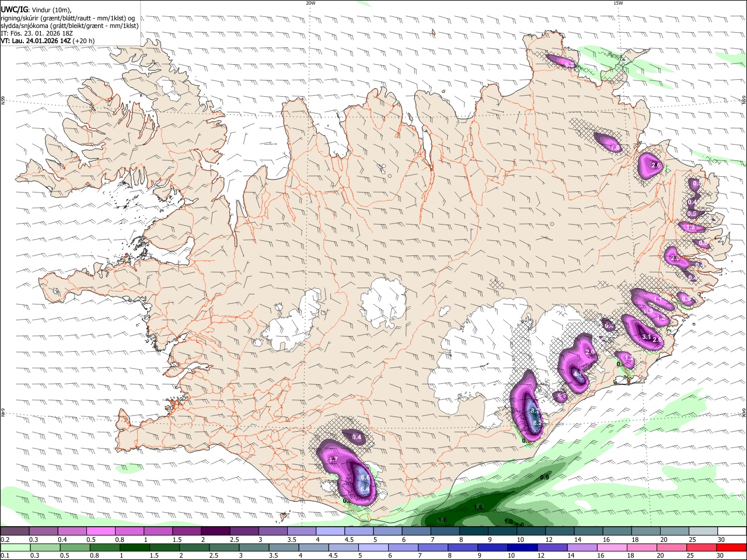This screenshot has width=747, height=560.
Task: Select the 16 light pink swatch, lower legend
Action: click(611, 547)
